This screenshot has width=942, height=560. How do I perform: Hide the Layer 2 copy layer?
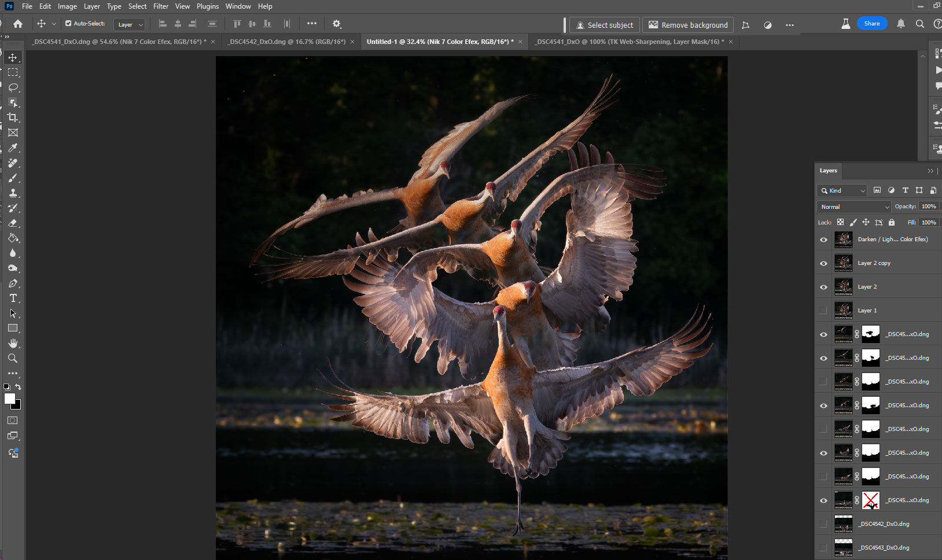click(x=823, y=263)
